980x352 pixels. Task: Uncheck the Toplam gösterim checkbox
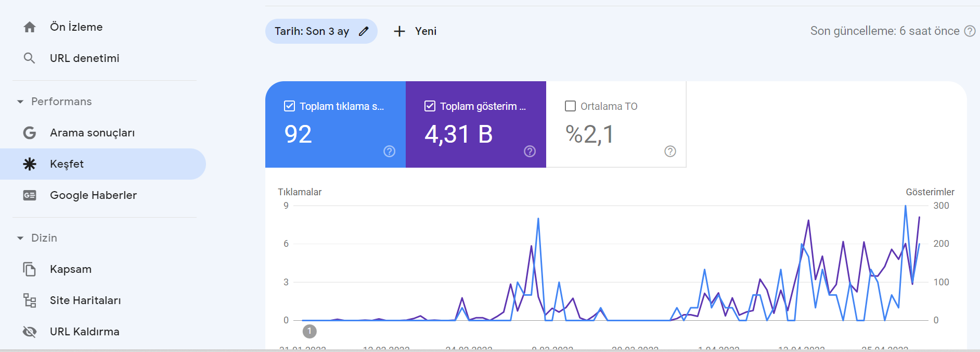[x=430, y=106]
